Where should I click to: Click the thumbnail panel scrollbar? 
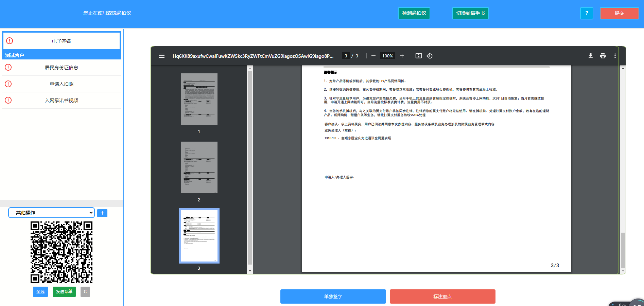pyautogui.click(x=250, y=167)
